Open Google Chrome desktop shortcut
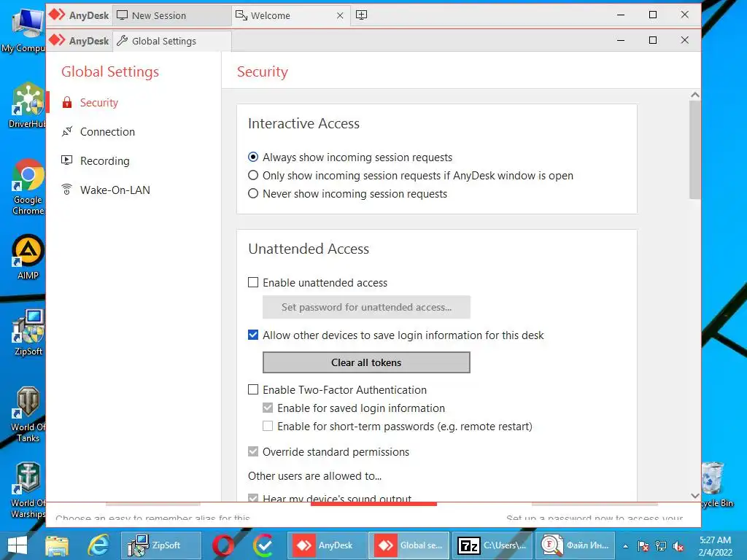Viewport: 747px width, 560px height. tap(28, 187)
